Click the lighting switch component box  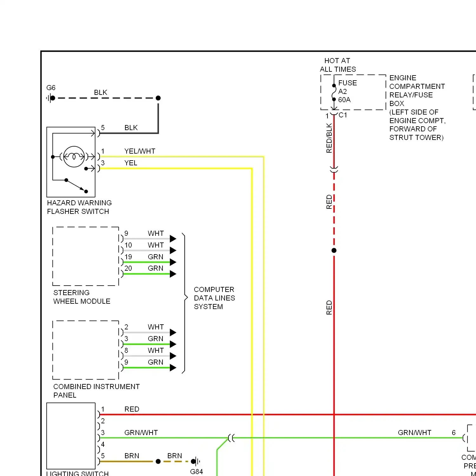[71, 436]
